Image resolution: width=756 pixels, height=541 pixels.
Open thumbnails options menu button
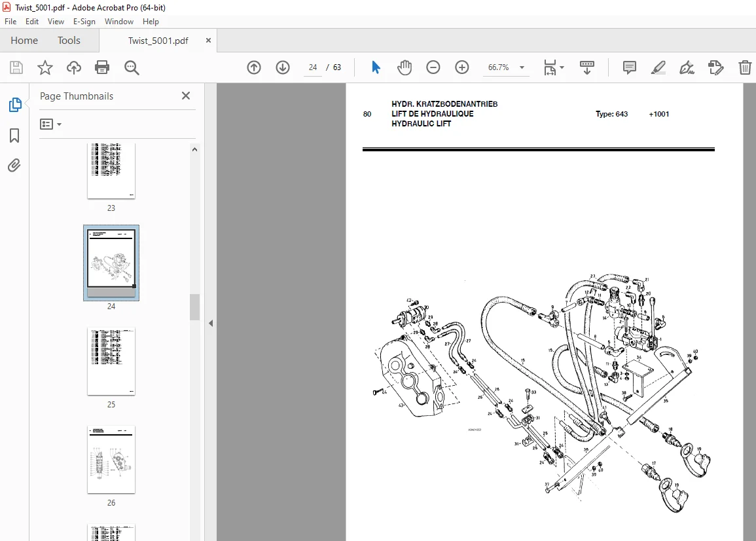pos(50,124)
